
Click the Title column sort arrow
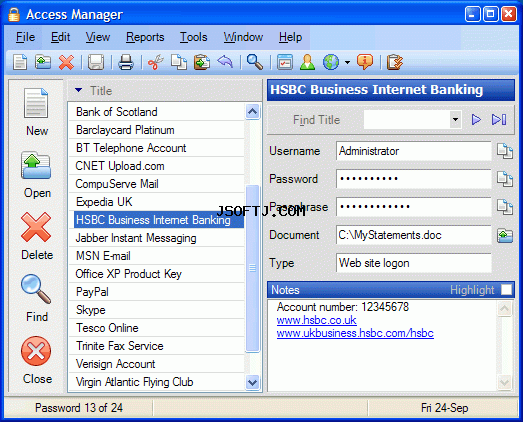tap(78, 90)
